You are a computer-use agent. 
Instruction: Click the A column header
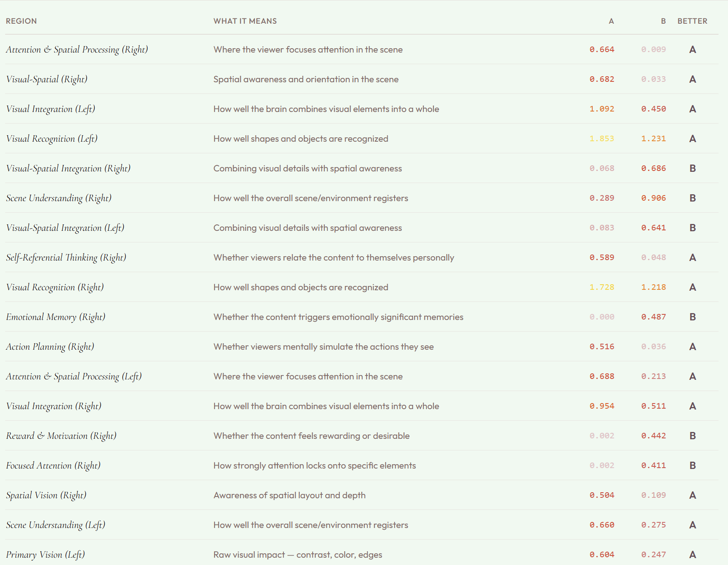(x=611, y=21)
